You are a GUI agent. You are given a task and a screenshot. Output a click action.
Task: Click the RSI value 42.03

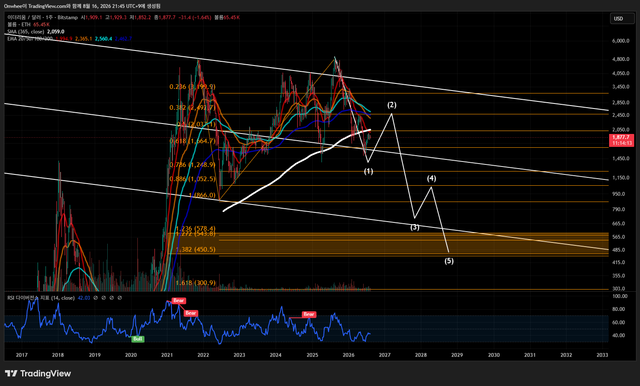(x=83, y=298)
